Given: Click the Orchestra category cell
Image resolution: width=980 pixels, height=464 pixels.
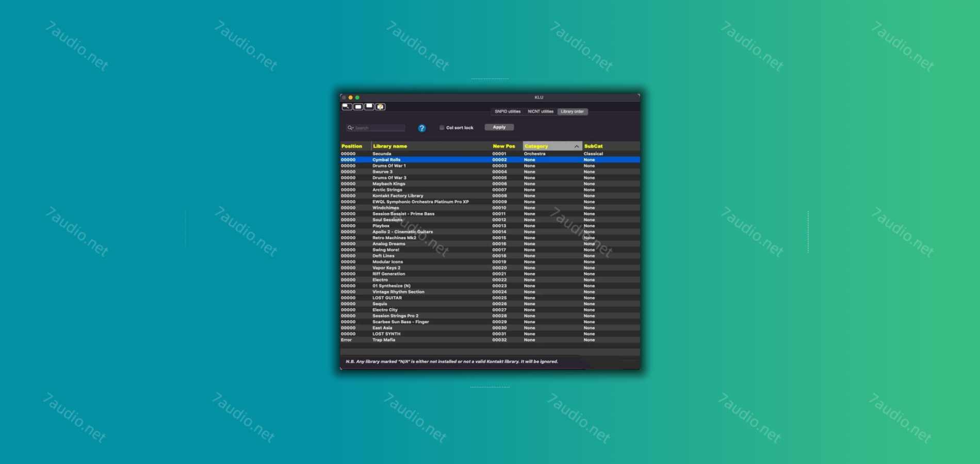Looking at the screenshot, I should pos(535,154).
